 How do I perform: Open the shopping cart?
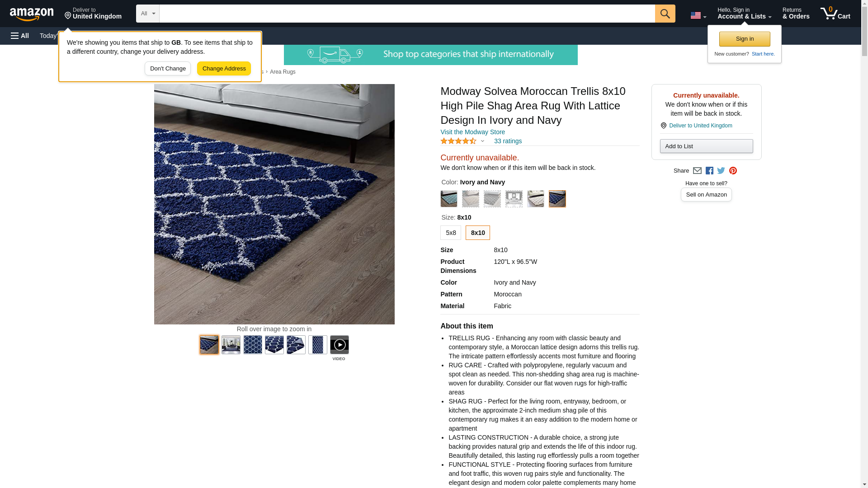(835, 14)
